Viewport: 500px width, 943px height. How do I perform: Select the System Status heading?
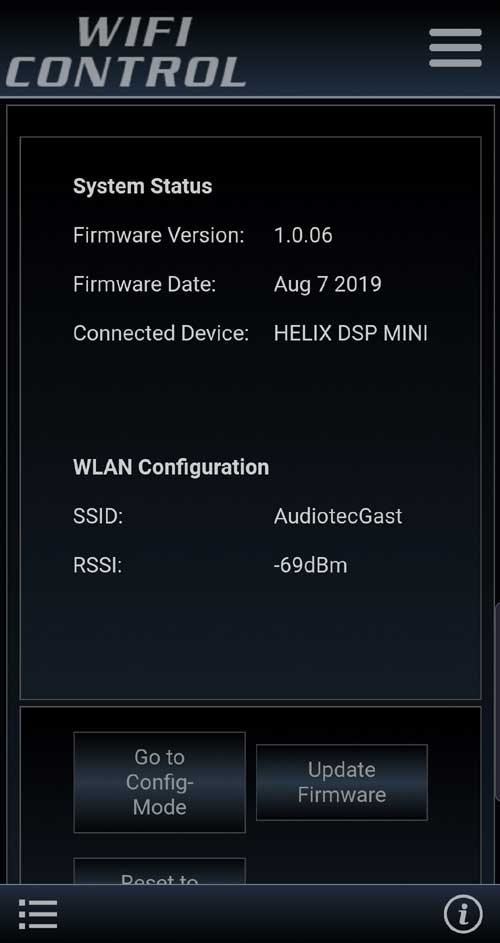[143, 186]
